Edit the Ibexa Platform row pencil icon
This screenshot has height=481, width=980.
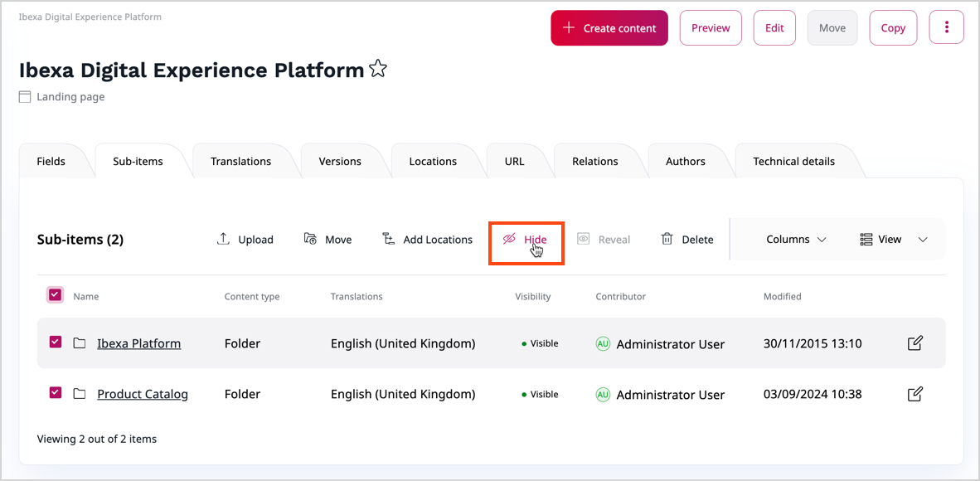coord(915,343)
